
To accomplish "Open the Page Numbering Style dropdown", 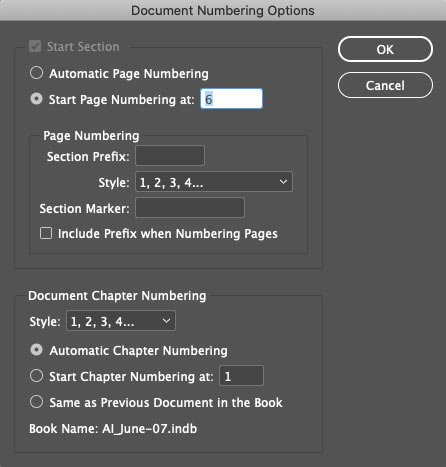I will 214,182.
